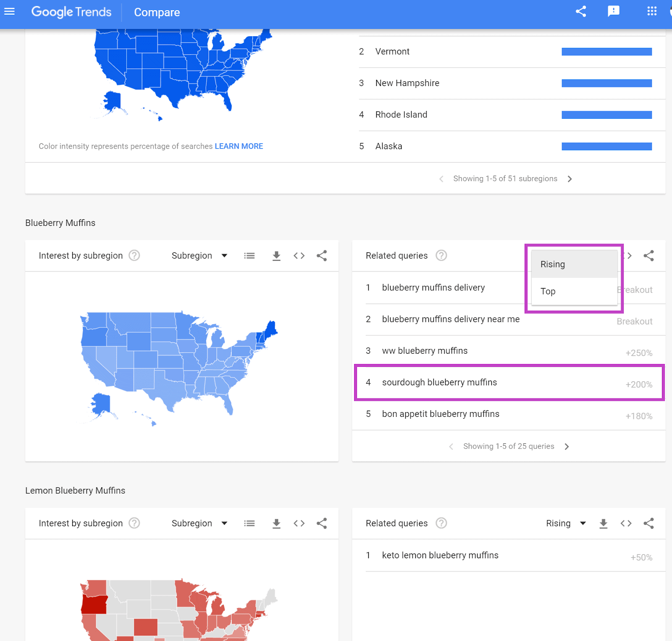Viewport: 672px width, 641px height.
Task: Embed the Blueberry Muffins subregion map
Action: pyautogui.click(x=299, y=255)
